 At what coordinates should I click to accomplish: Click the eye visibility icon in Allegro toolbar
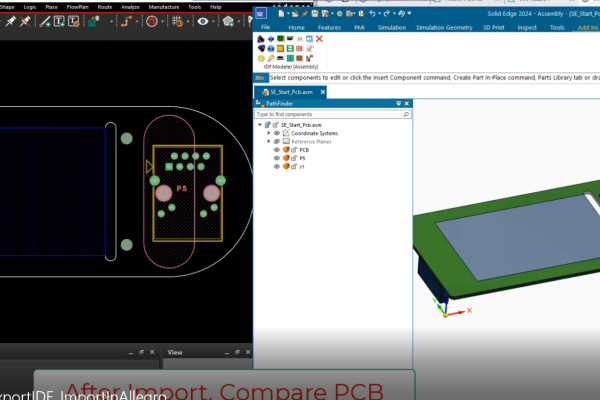coord(204,21)
